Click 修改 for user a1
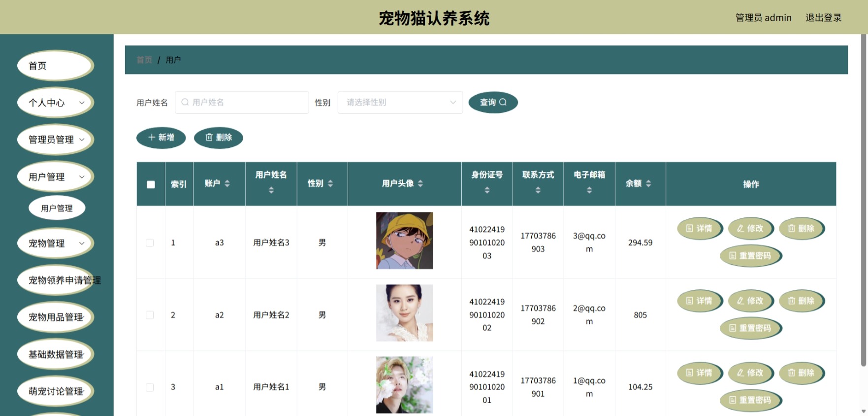 pos(750,373)
